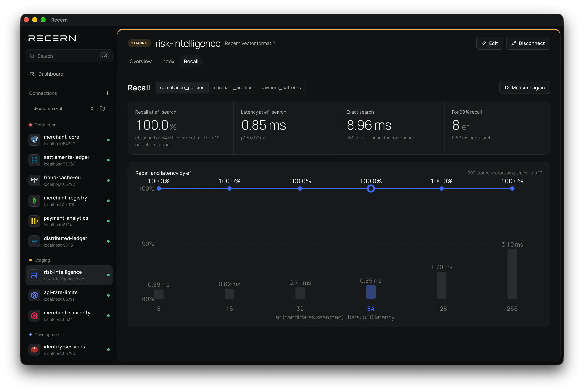Click the settlements-ledger database icon

point(34,160)
